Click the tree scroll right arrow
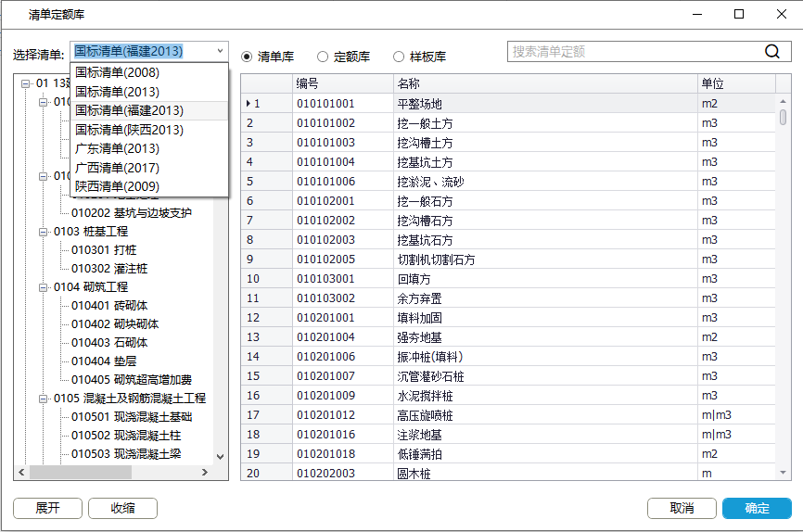 [205, 472]
